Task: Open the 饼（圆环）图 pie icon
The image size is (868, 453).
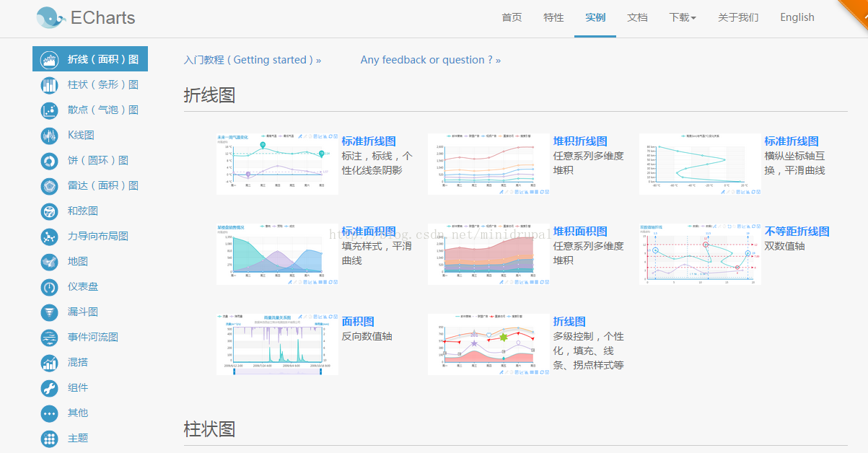Action: 50,161
